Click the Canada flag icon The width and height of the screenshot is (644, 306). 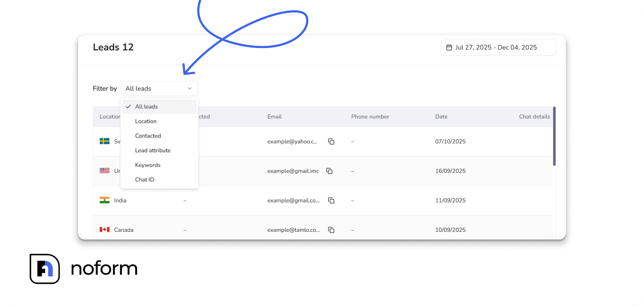pyautogui.click(x=104, y=229)
